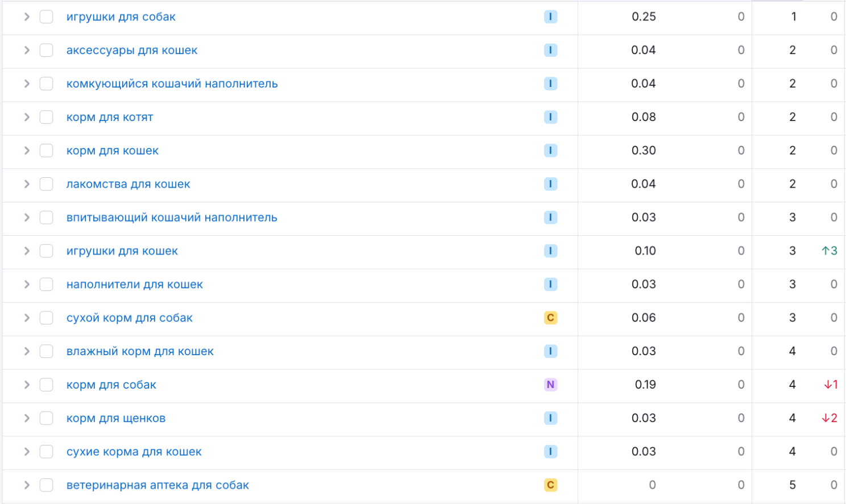Click C badge for ветеринарная аптека для собак
The width and height of the screenshot is (846, 504).
tap(550, 485)
